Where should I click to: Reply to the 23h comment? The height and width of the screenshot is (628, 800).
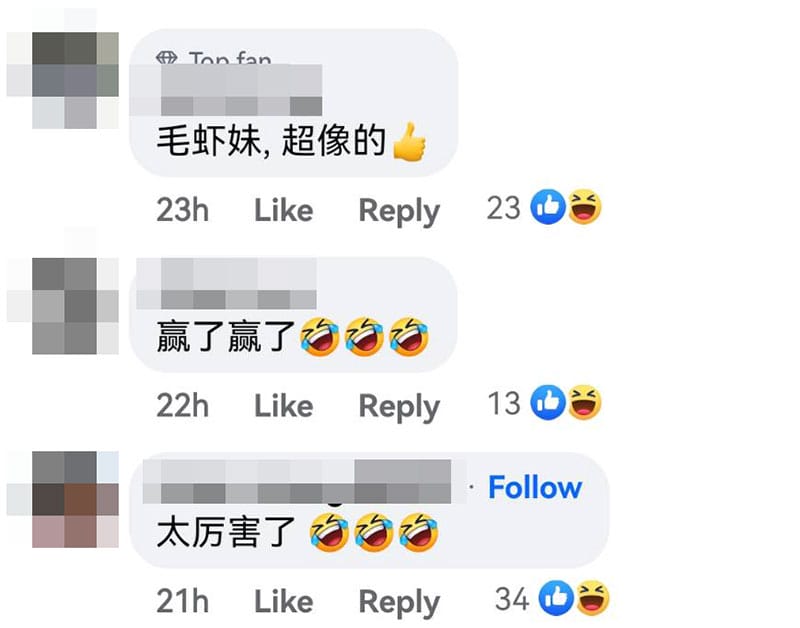click(x=399, y=211)
